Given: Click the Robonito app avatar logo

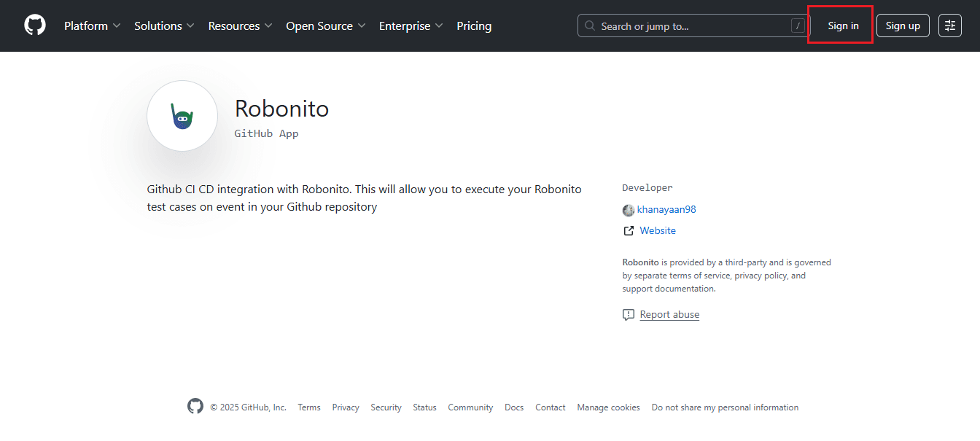Looking at the screenshot, I should coord(182,116).
